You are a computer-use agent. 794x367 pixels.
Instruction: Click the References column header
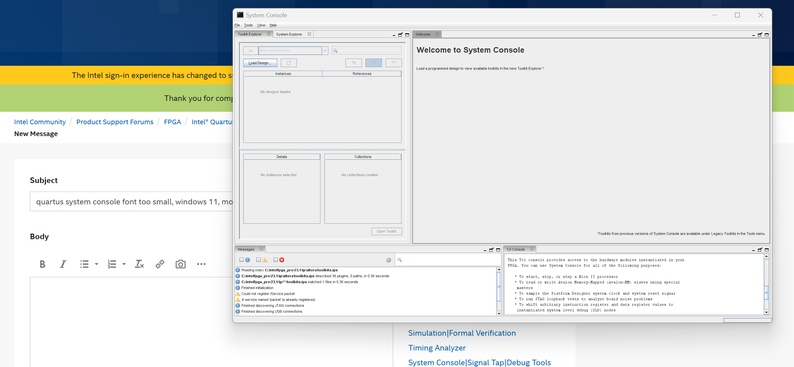[362, 73]
